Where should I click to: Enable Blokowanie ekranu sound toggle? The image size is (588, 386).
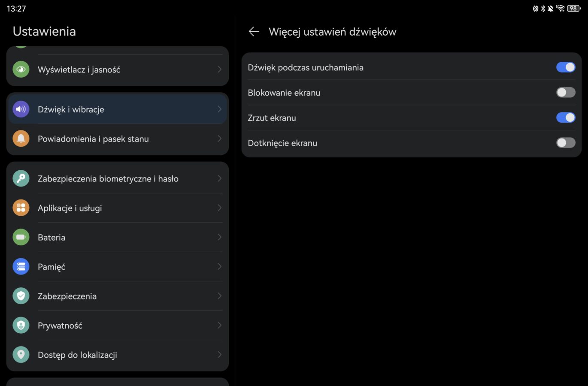tap(565, 93)
